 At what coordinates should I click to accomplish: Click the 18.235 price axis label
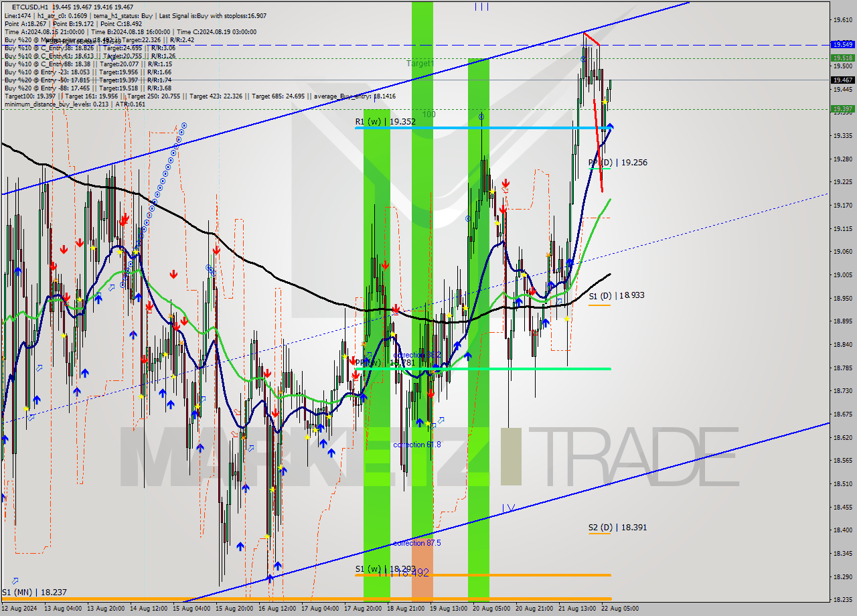842,599
